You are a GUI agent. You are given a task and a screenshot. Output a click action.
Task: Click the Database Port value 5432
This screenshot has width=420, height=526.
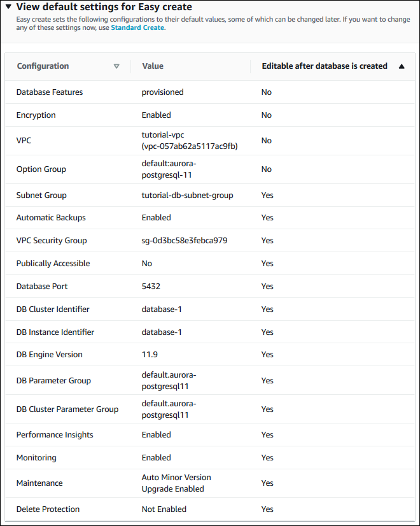point(153,287)
